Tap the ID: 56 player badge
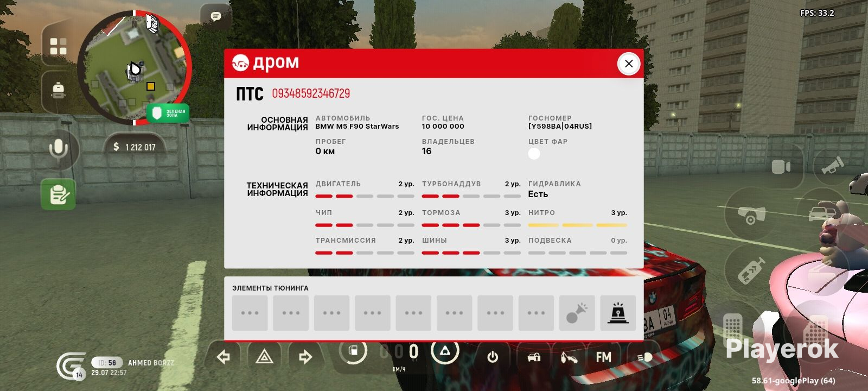The height and width of the screenshot is (391, 868). (107, 363)
